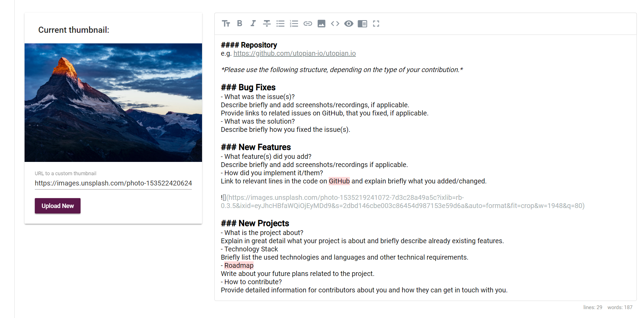Apply strikethrough formatting

tap(267, 24)
